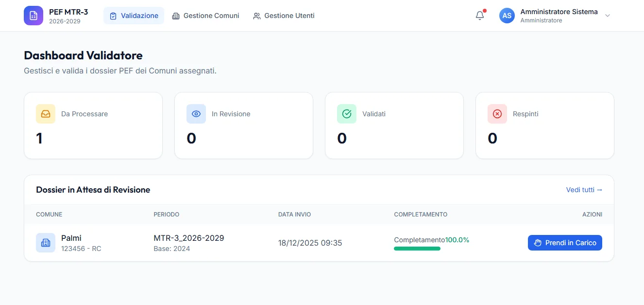Click the AZIONI column header
This screenshot has width=644, height=305.
593,215
